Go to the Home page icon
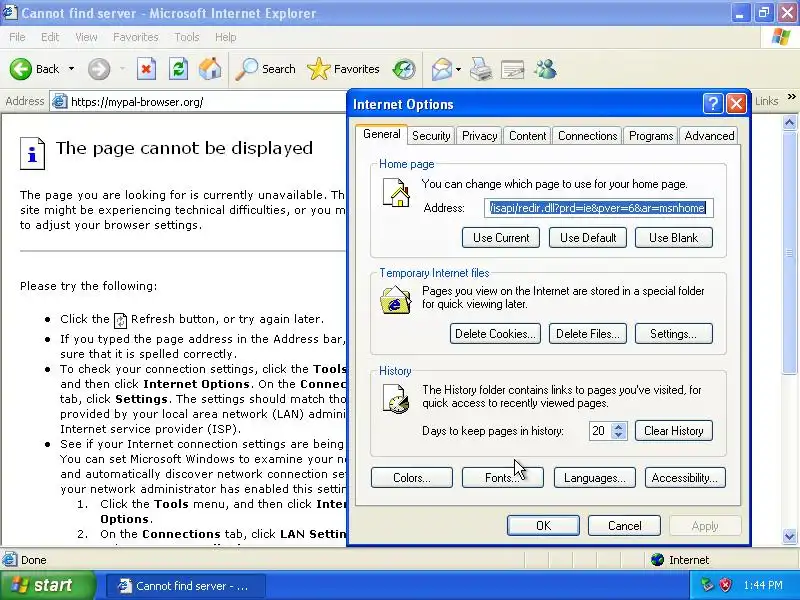800x600 pixels. point(210,69)
